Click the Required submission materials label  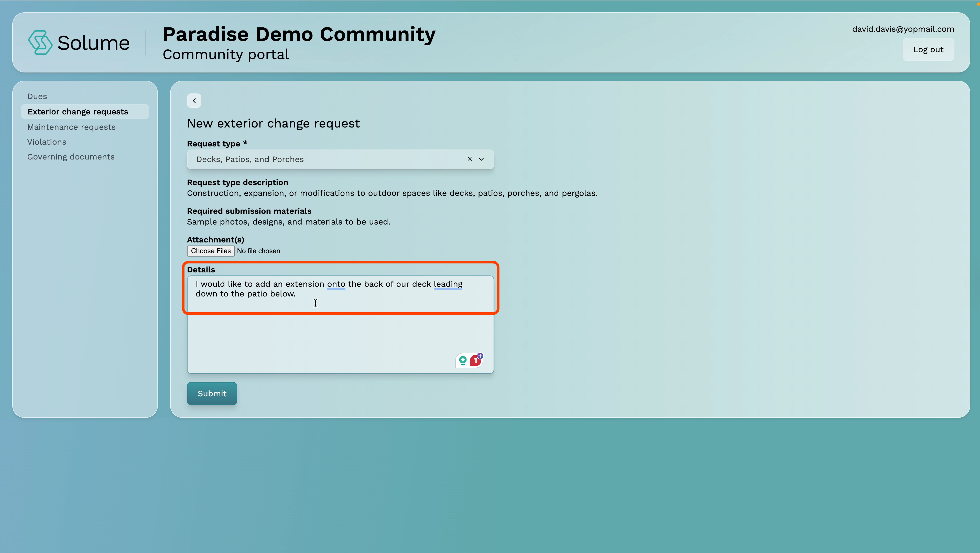pos(249,211)
